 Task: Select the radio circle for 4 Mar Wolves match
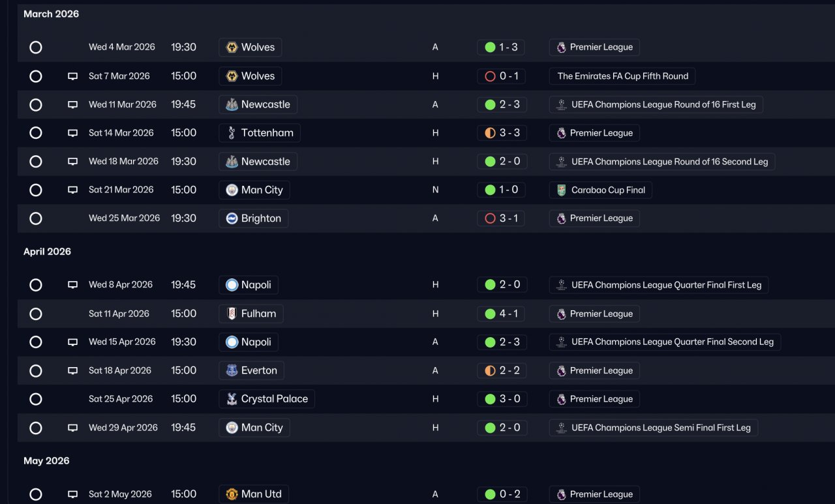point(36,48)
